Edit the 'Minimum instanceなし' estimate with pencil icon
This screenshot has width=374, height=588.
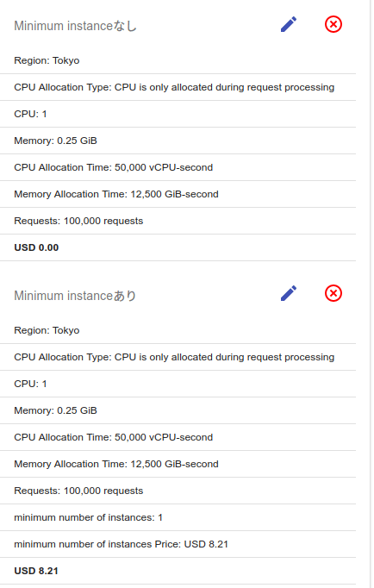289,24
